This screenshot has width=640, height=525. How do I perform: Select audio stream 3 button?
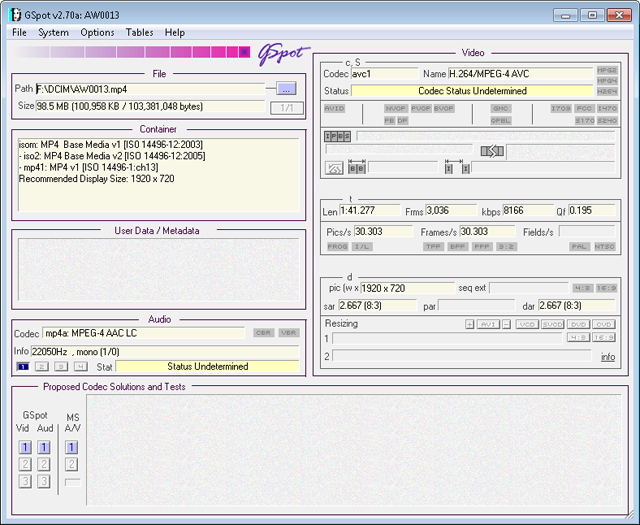61,367
